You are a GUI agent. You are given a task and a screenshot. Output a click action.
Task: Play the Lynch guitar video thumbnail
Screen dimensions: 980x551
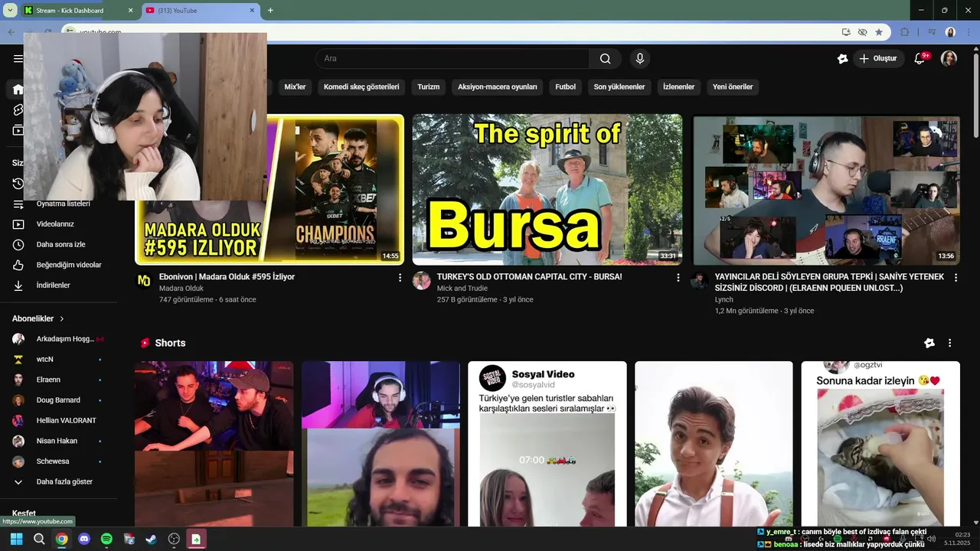[x=825, y=190]
